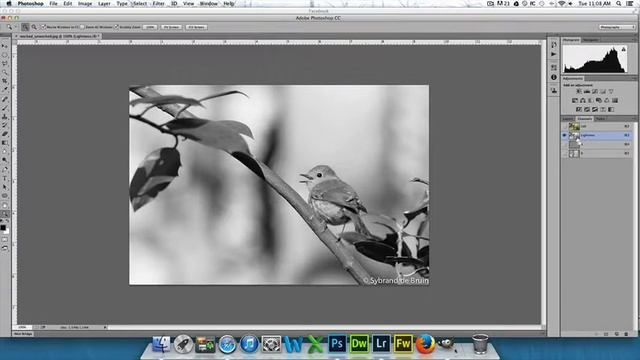The image size is (640, 360).
Task: Select the Eyedropper tool
Action: point(5,90)
